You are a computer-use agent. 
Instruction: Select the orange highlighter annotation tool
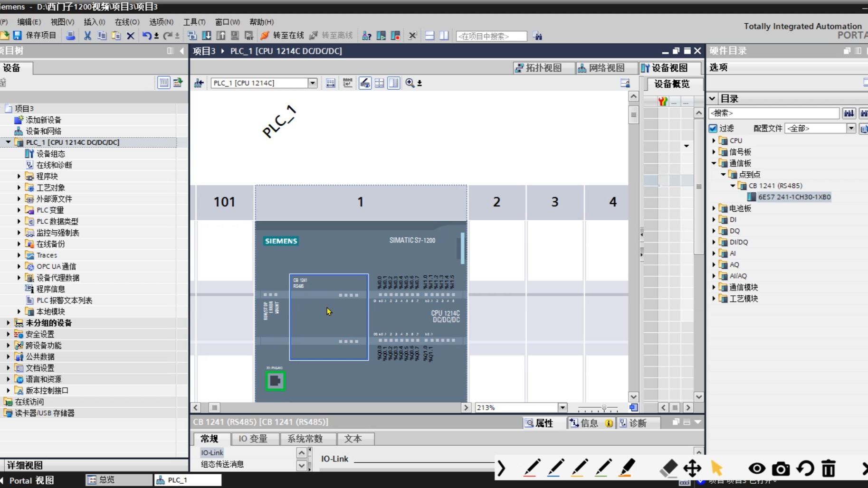(627, 468)
